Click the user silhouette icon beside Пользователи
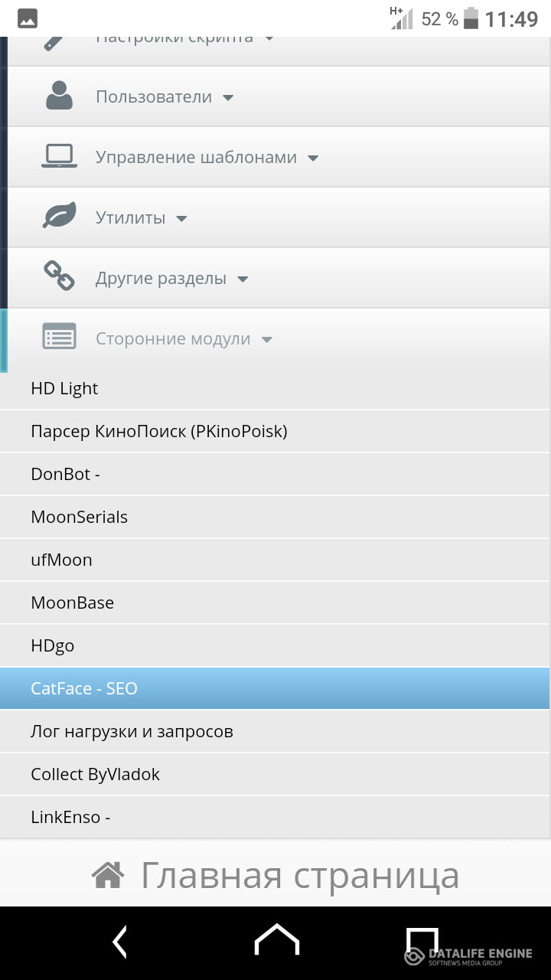Image resolution: width=551 pixels, height=980 pixels. pyautogui.click(x=59, y=96)
